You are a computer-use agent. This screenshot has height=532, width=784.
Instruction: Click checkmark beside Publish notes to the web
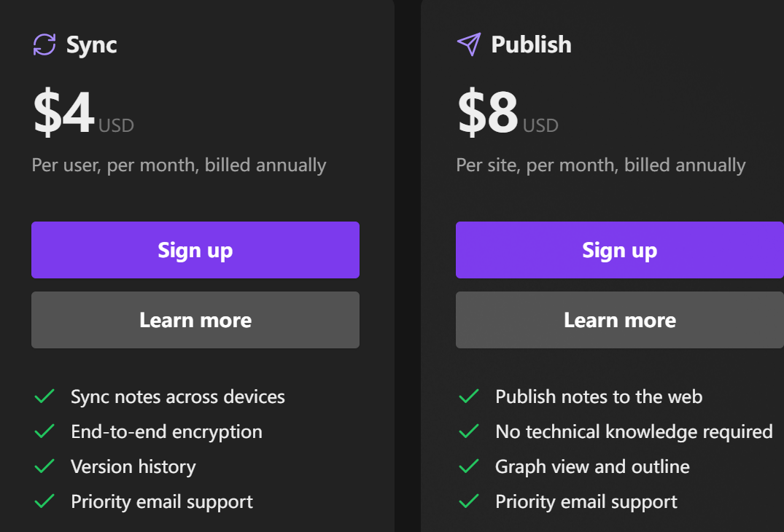469,396
